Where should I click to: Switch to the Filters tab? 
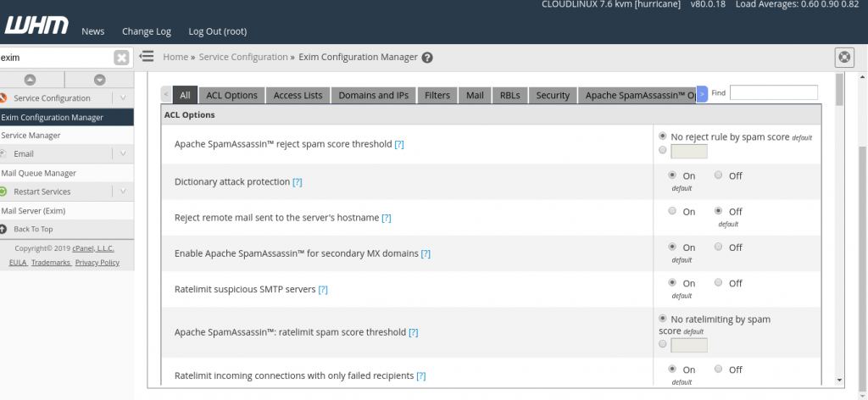pyautogui.click(x=437, y=95)
